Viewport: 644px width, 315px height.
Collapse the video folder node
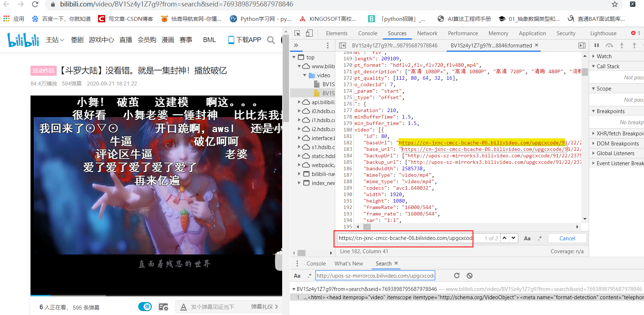305,75
